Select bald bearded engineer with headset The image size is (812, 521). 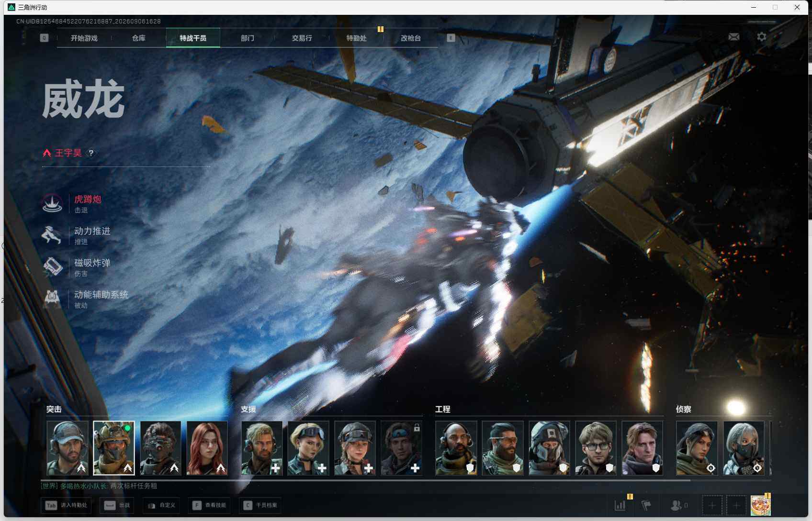(456, 448)
